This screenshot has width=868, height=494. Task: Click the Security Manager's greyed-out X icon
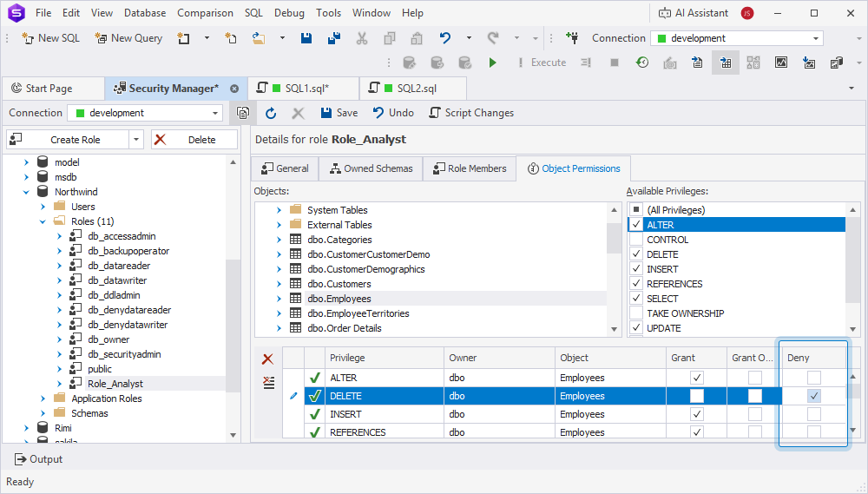point(298,113)
